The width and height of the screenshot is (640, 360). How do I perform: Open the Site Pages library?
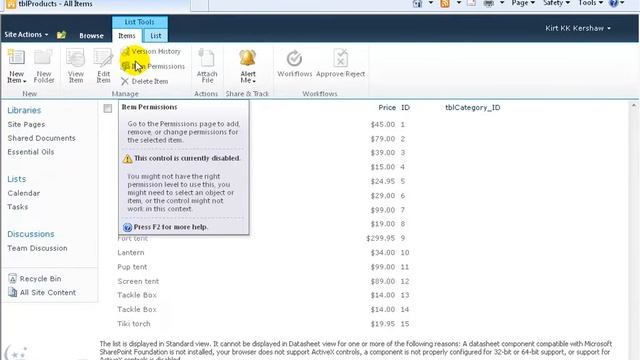[26, 124]
